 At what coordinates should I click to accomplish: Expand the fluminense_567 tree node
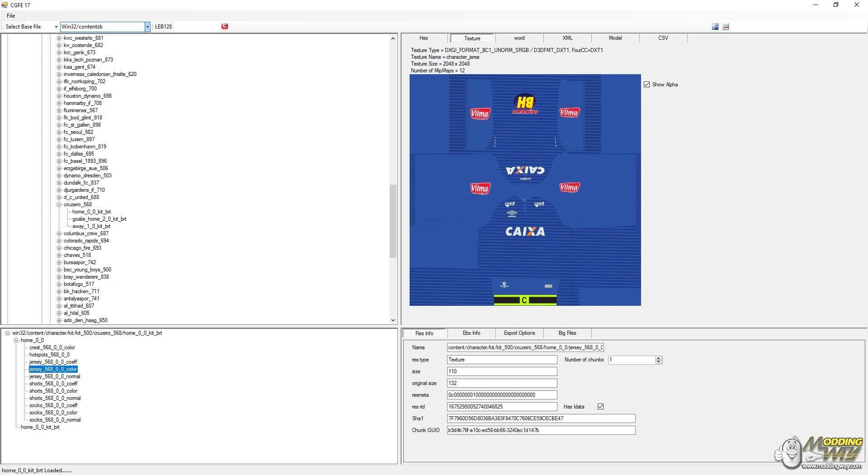pyautogui.click(x=59, y=110)
